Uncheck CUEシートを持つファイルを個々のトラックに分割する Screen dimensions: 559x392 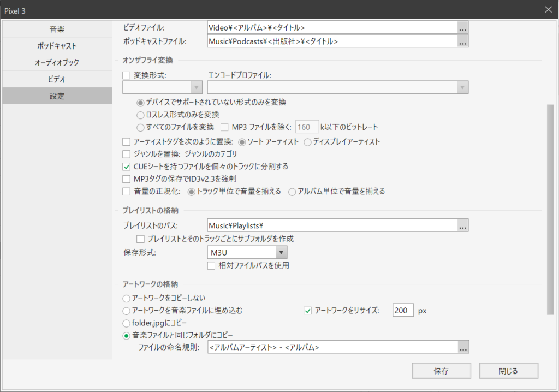point(126,167)
